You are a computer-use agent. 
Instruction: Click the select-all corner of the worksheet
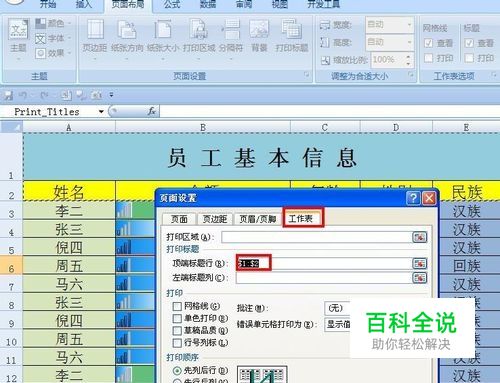[12, 127]
